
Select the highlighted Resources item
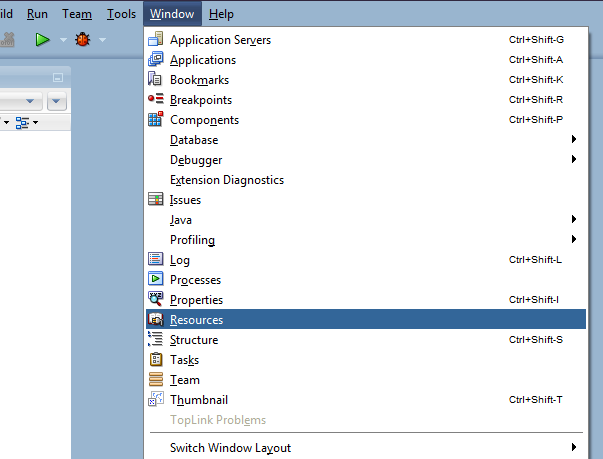coord(197,320)
